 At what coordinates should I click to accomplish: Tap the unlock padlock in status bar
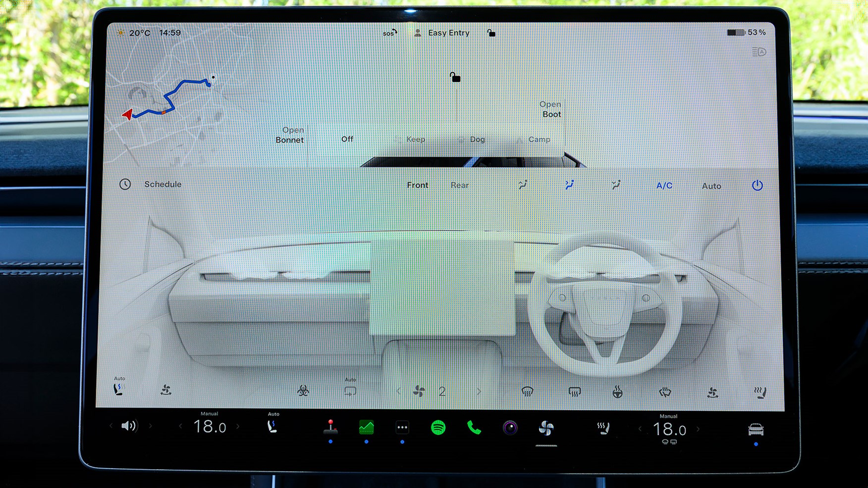point(491,33)
